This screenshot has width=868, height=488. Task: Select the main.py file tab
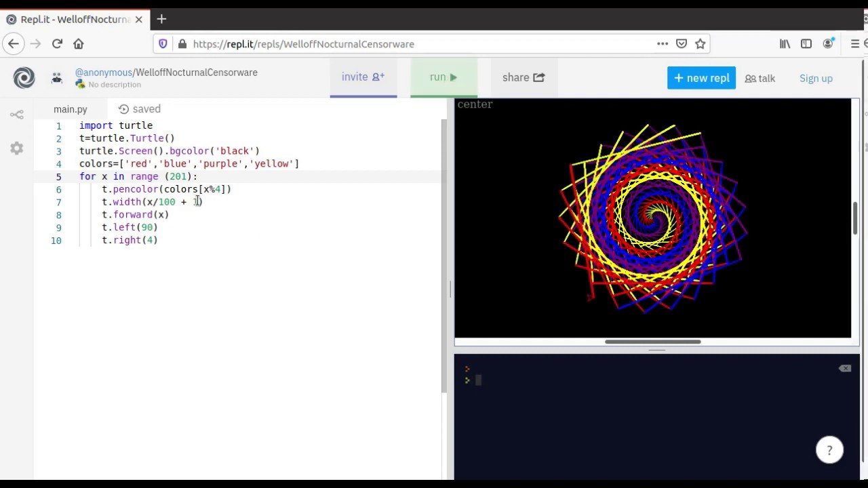tap(71, 109)
